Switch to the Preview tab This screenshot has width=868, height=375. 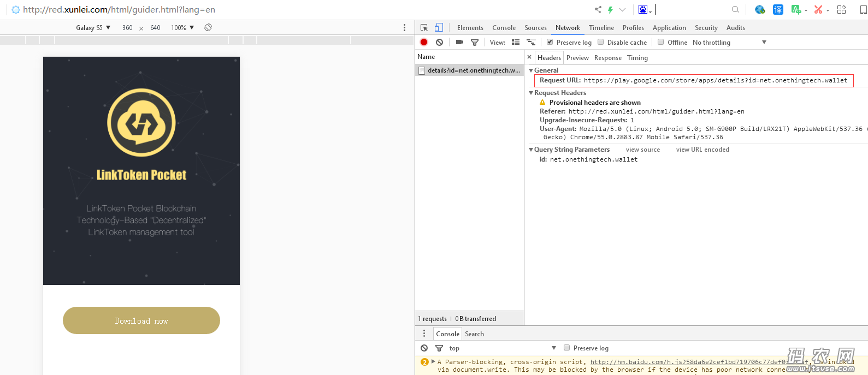577,57
